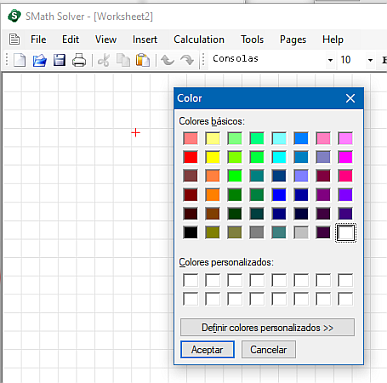Open the Tools menu
This screenshot has width=387, height=383.
pos(252,39)
